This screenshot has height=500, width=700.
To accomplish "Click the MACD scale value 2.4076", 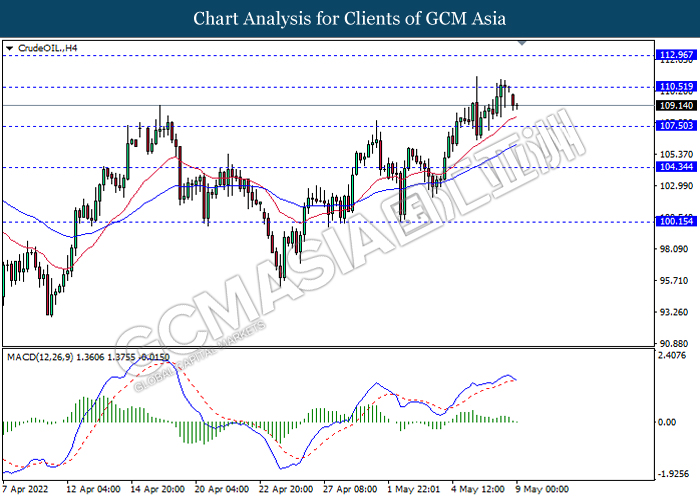I will pos(672,355).
